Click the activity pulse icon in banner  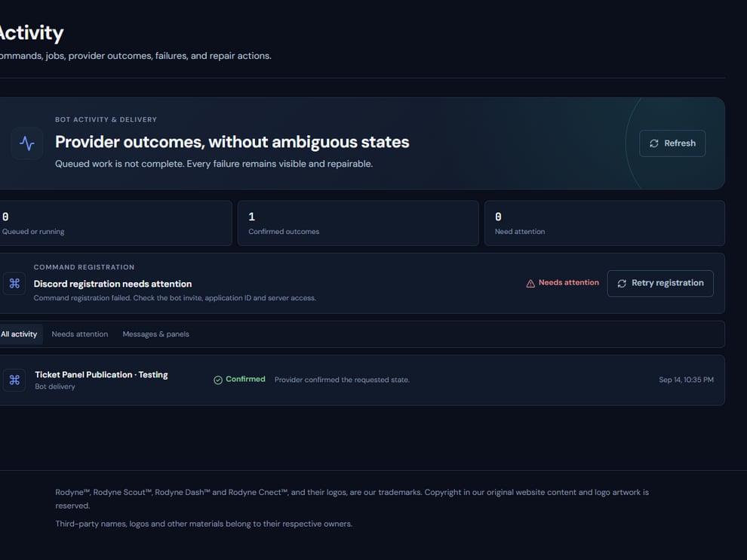(27, 143)
